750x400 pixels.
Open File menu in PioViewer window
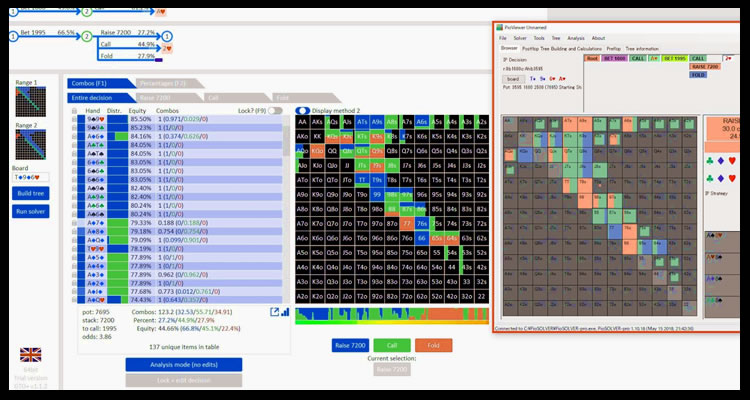click(x=503, y=38)
